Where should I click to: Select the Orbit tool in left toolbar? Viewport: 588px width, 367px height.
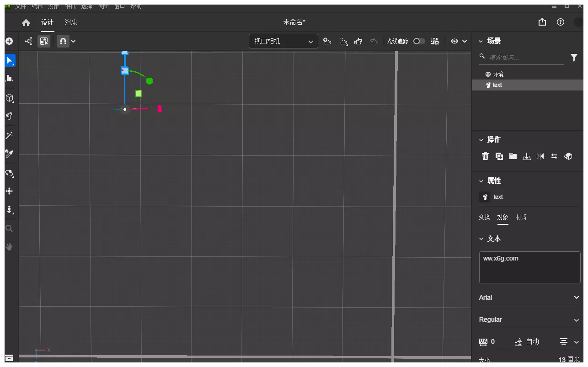click(9, 173)
